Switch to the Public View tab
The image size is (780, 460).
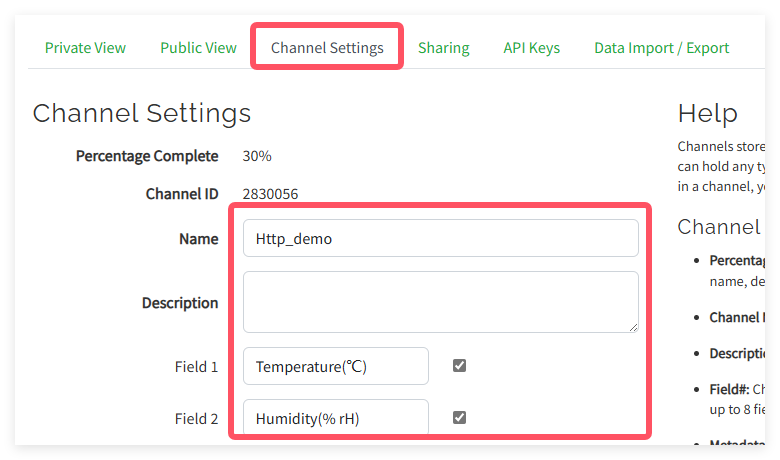[198, 48]
